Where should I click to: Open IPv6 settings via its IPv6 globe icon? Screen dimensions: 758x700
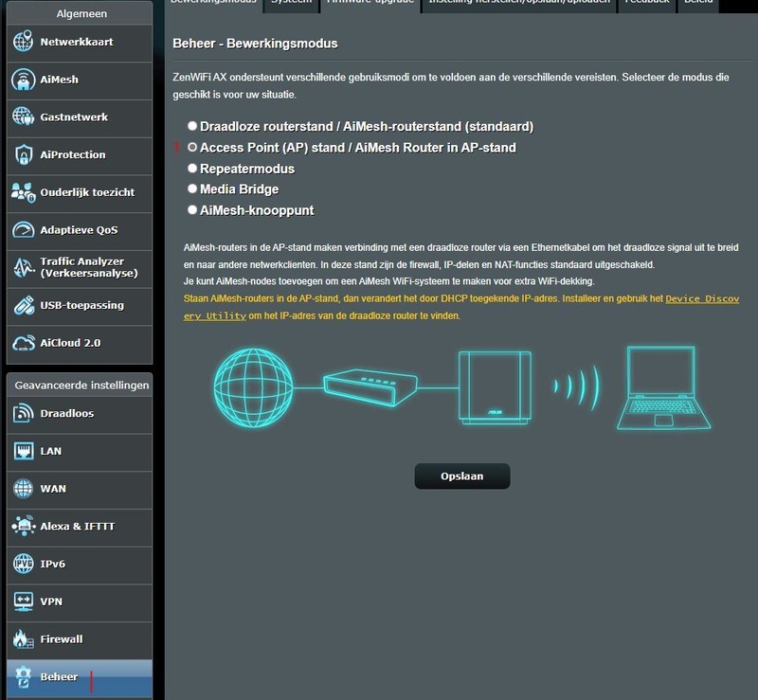tap(23, 564)
